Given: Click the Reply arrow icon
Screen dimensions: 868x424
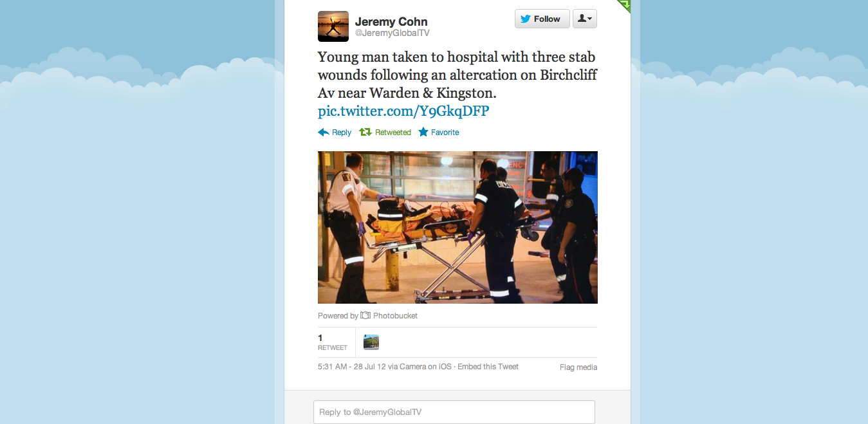Looking at the screenshot, I should [324, 132].
